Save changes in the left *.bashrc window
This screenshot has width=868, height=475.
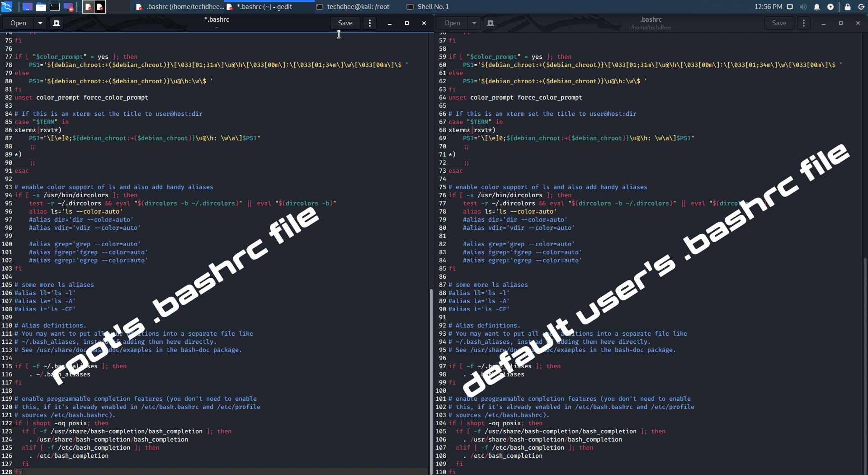344,23
